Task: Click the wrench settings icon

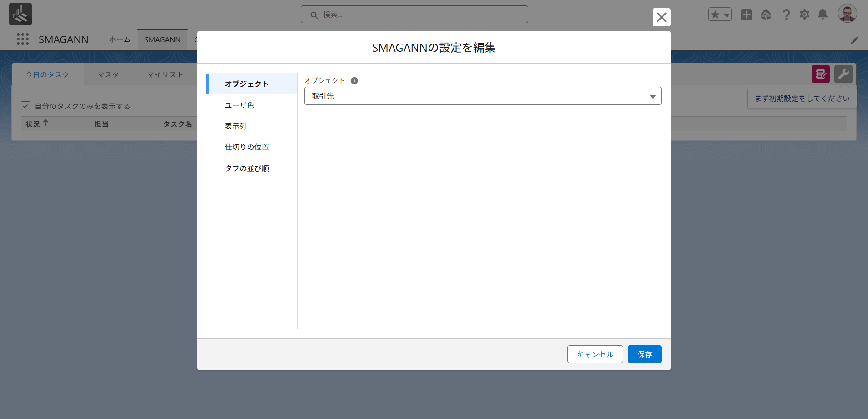Action: click(x=843, y=74)
